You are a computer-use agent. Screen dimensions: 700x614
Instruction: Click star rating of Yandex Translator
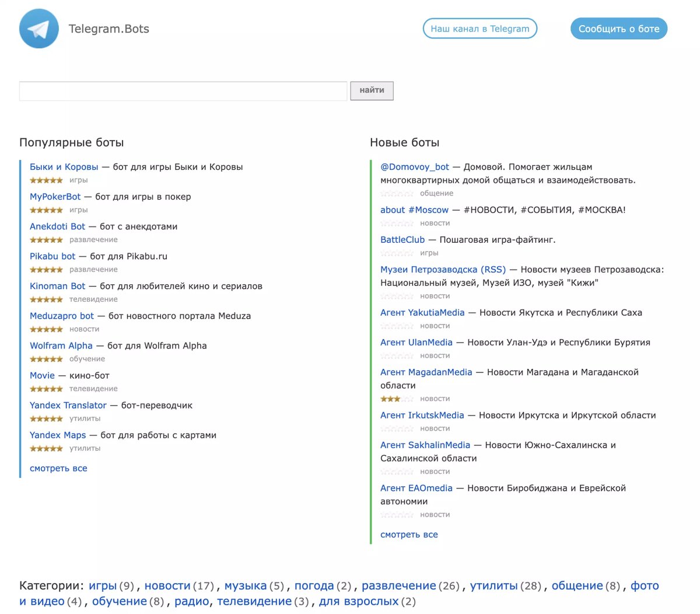pyautogui.click(x=46, y=418)
